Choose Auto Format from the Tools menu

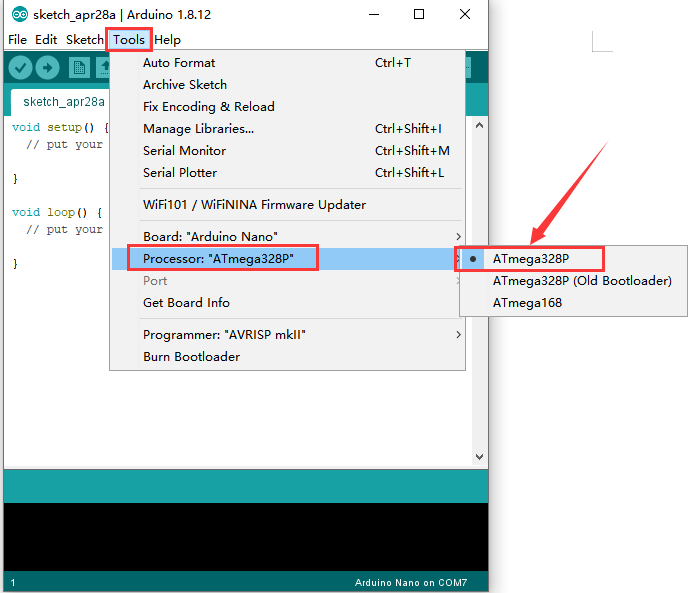tap(287, 63)
